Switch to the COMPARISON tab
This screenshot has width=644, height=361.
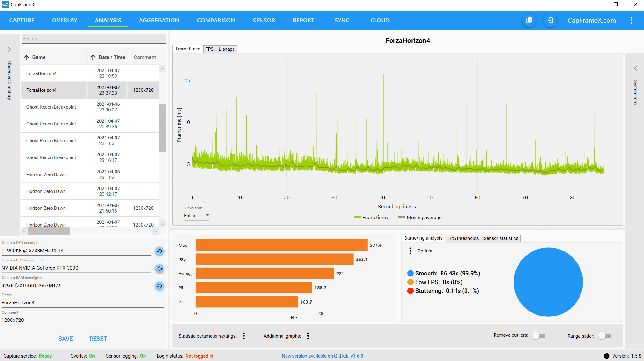(216, 21)
